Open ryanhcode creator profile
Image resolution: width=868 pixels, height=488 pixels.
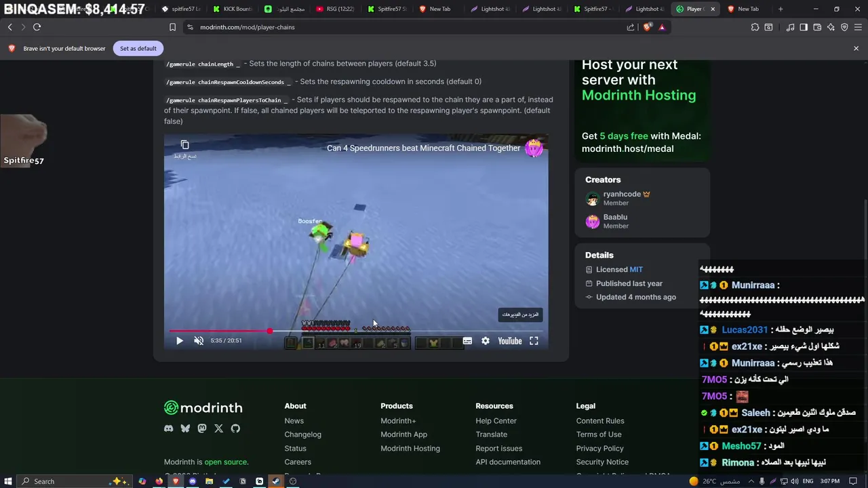622,194
